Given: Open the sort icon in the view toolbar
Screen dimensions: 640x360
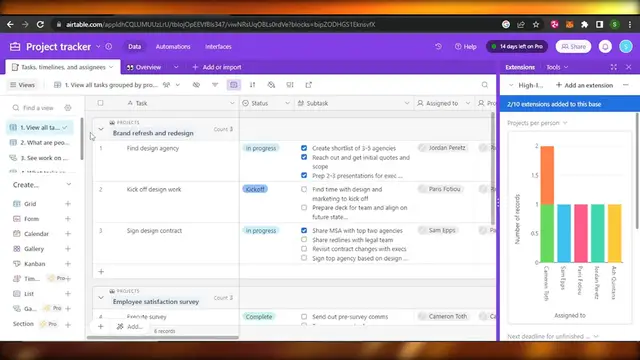Looking at the screenshot, I should pos(253,85).
